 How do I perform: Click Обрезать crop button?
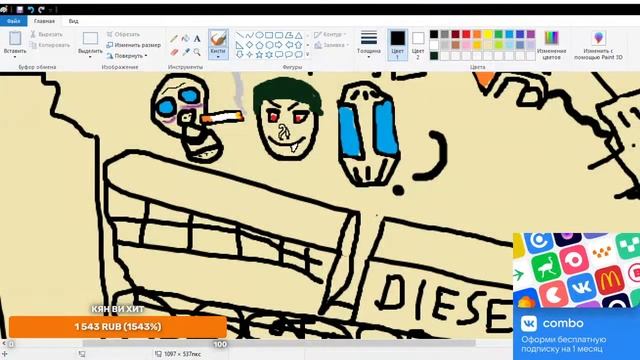point(123,35)
